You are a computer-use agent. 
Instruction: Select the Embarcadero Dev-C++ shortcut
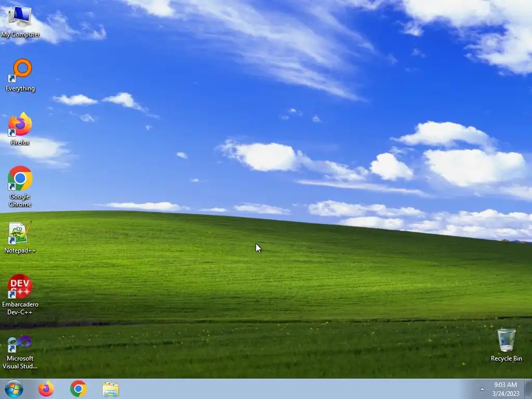point(20,295)
